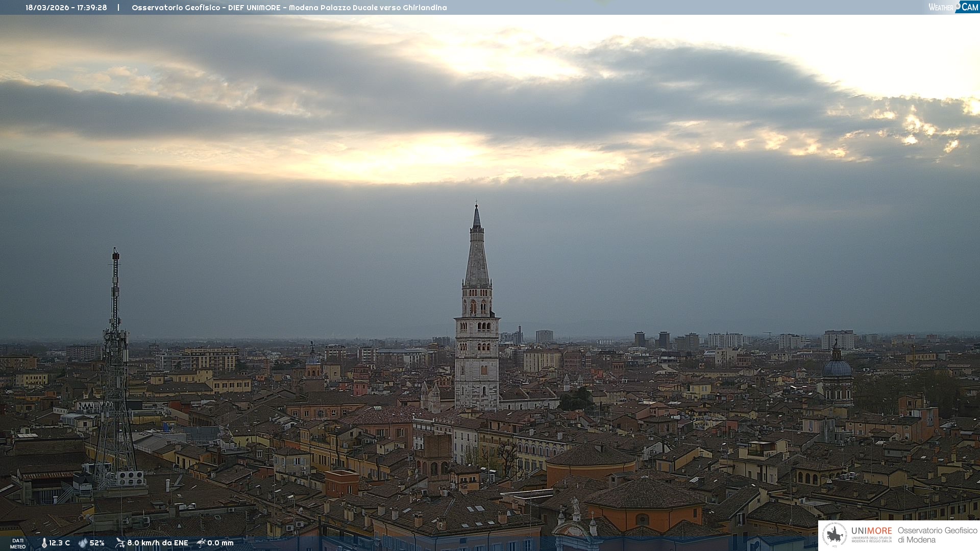Click the 52% humidity value
Viewport: 980px width, 551px height.
click(x=97, y=543)
